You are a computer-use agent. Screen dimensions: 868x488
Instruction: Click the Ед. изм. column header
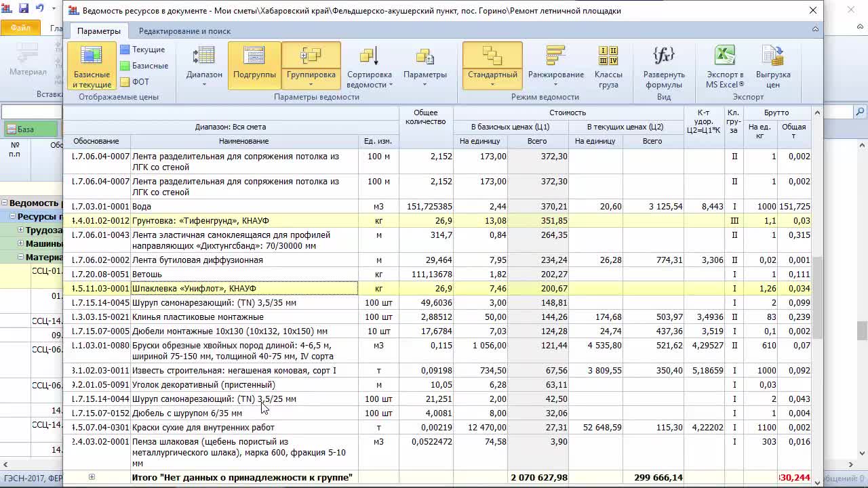tap(378, 141)
